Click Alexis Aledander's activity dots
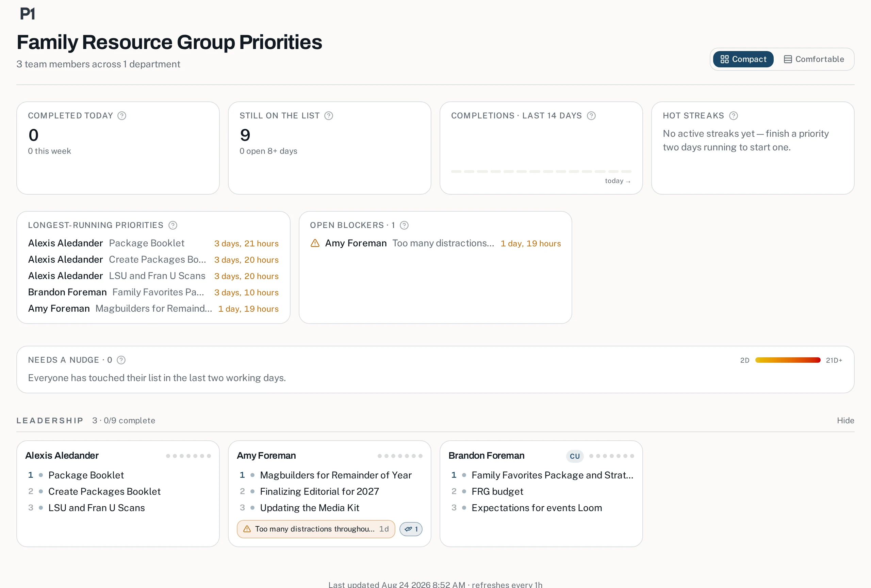 click(x=188, y=456)
